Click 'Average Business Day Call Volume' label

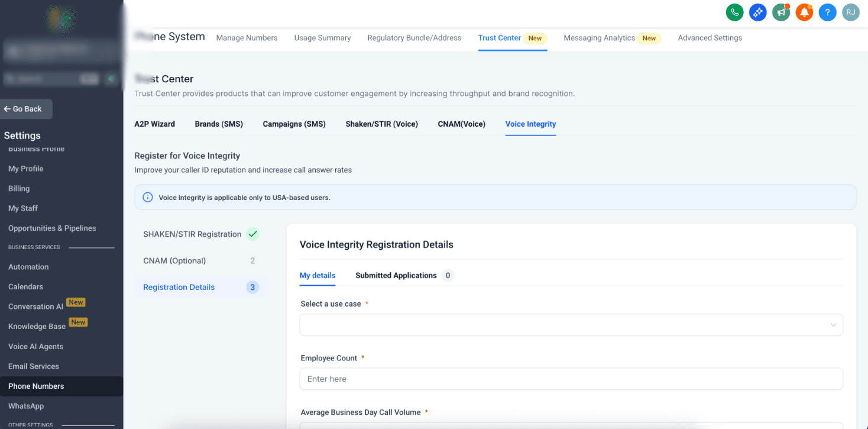[361, 412]
